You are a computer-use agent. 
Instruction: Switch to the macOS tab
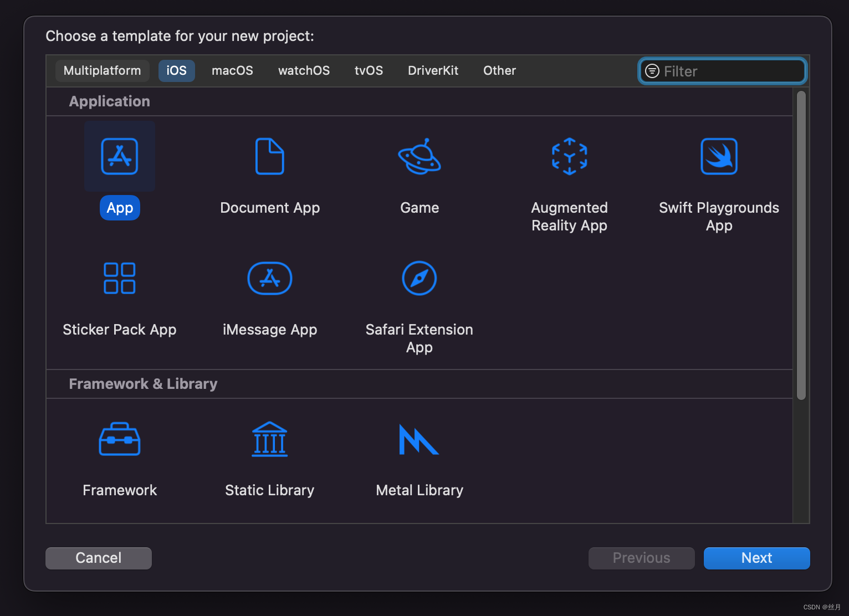click(x=232, y=71)
